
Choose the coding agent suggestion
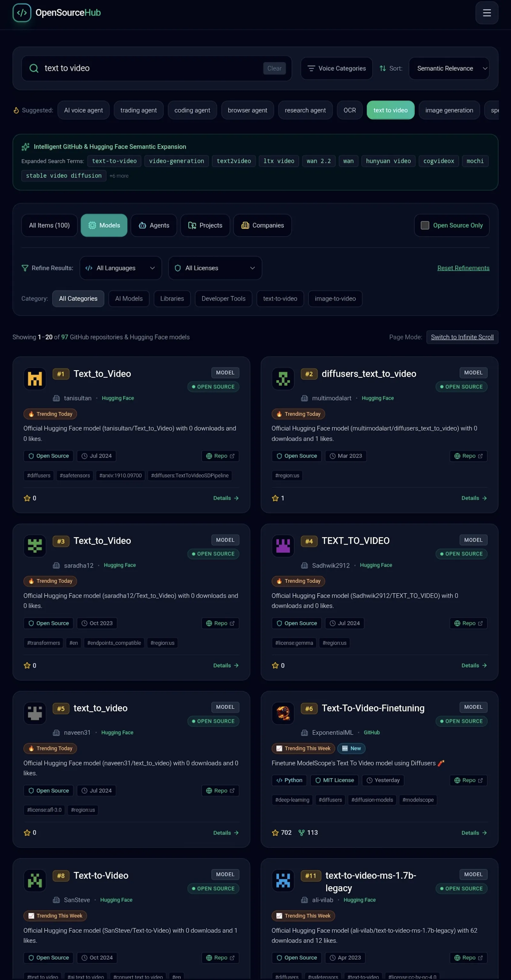pyautogui.click(x=192, y=110)
